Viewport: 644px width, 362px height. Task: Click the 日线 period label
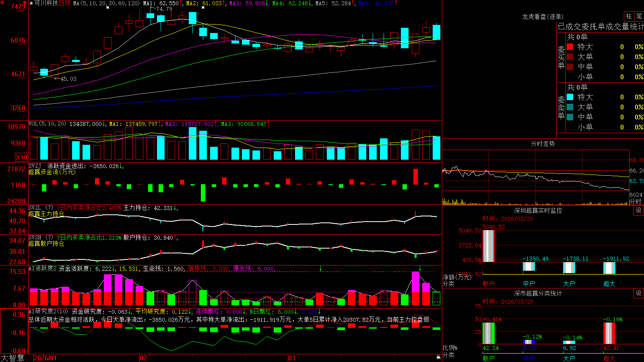pos(65,3)
